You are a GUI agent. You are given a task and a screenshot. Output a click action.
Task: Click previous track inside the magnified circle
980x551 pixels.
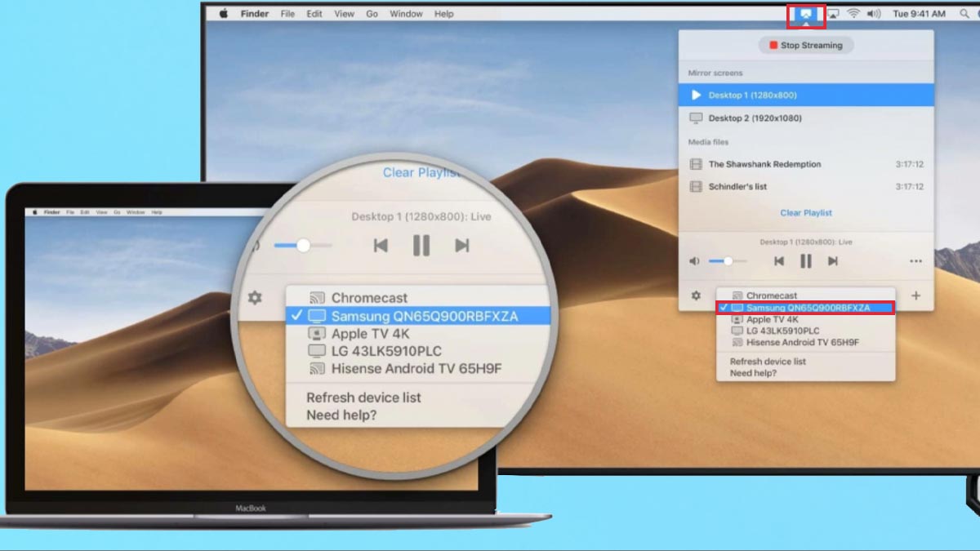click(x=381, y=245)
